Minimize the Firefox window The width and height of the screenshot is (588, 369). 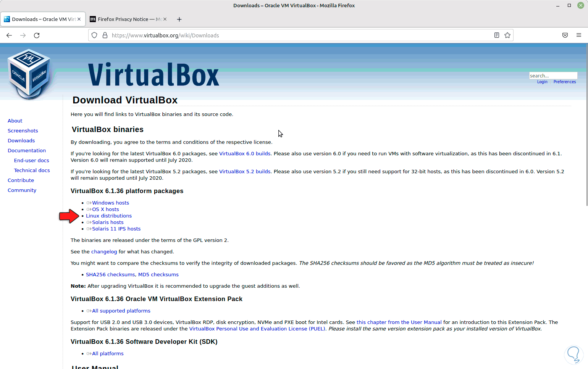[x=558, y=6]
